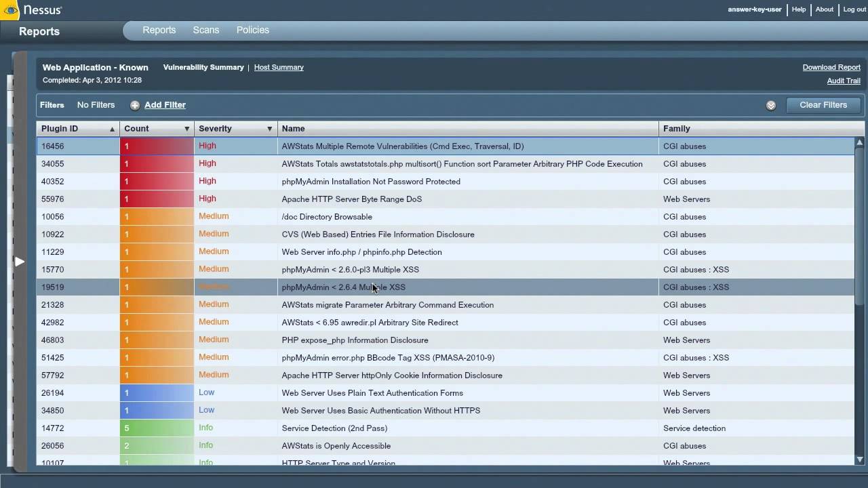The height and width of the screenshot is (488, 868).
Task: Toggle Severity column sort arrow
Action: [269, 129]
